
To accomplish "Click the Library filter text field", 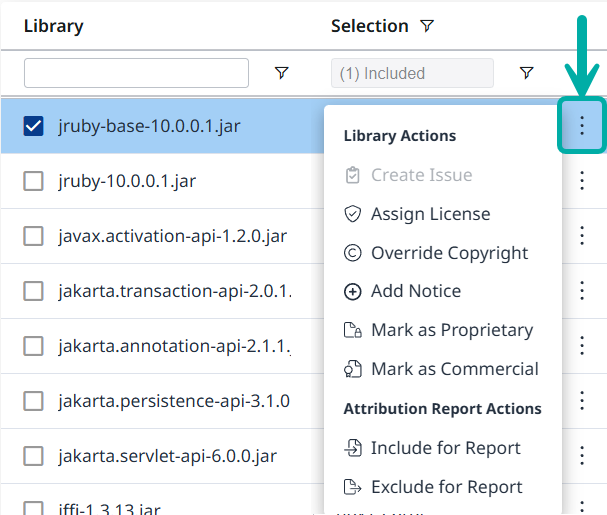I will tap(136, 73).
